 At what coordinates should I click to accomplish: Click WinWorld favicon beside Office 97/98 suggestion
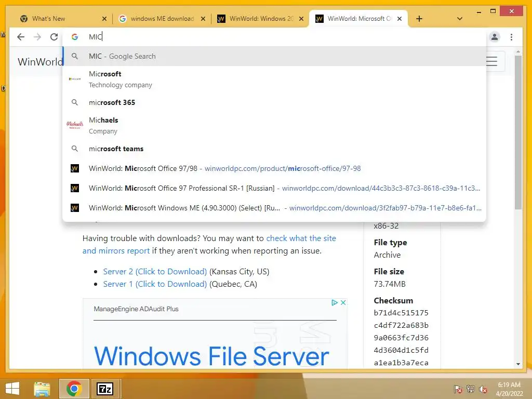pos(75,168)
